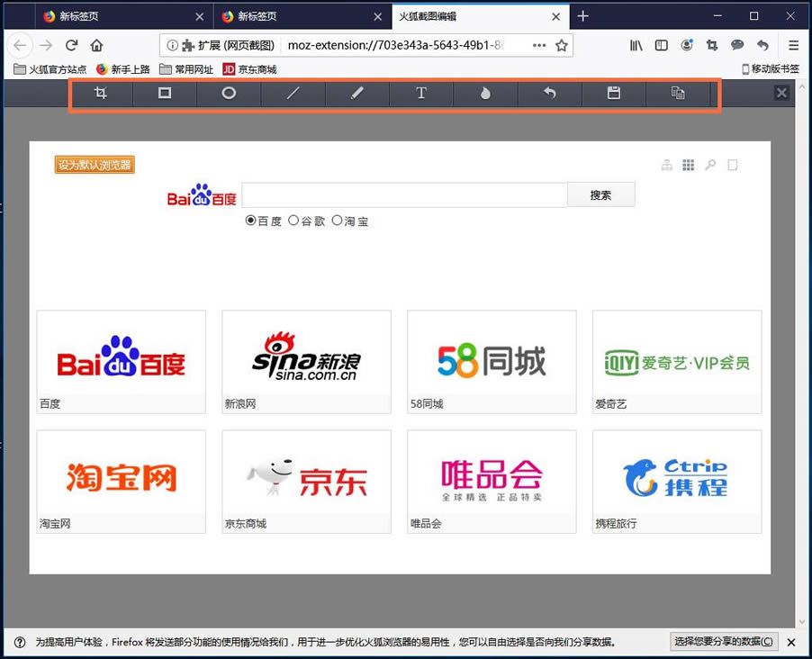The image size is (812, 659).
Task: Choose the ellipse drawing tool
Action: (229, 94)
